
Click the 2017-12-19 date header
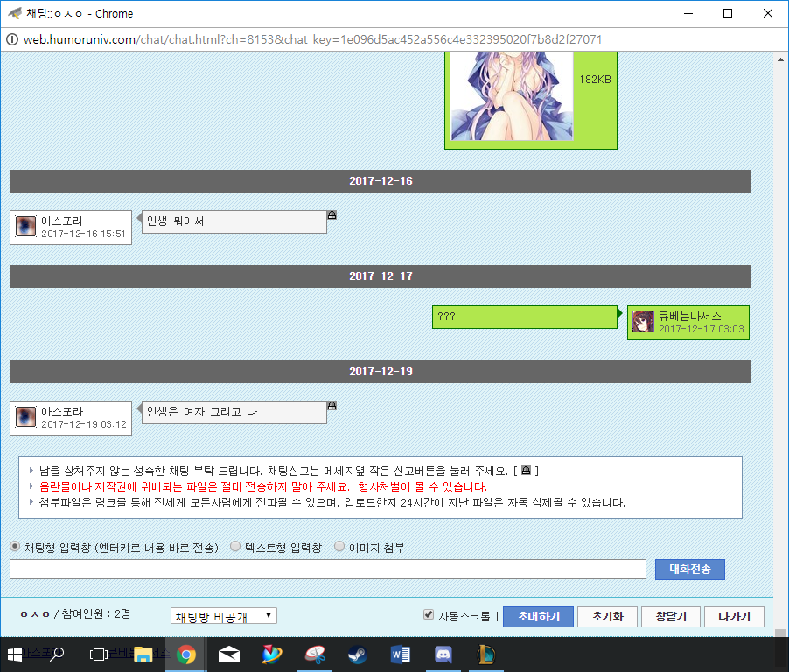[x=381, y=372]
